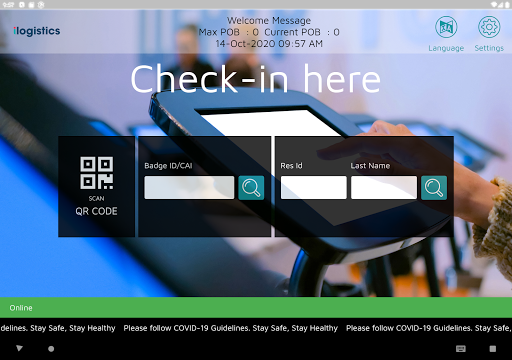Click the Res Id label
512x360 pixels.
pos(291,166)
